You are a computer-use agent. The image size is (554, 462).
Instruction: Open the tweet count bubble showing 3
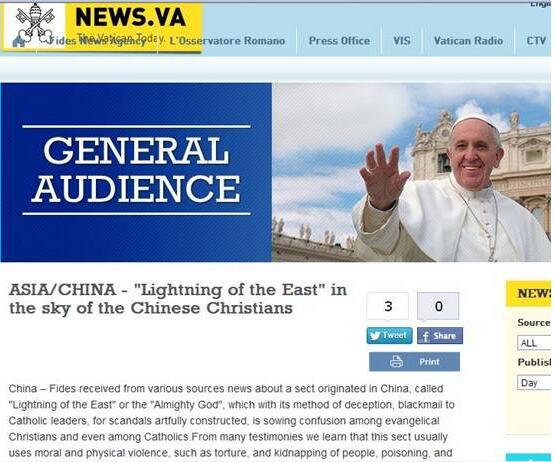click(388, 306)
